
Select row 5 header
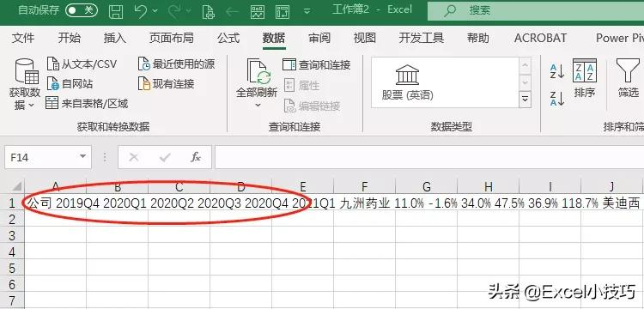click(12, 268)
